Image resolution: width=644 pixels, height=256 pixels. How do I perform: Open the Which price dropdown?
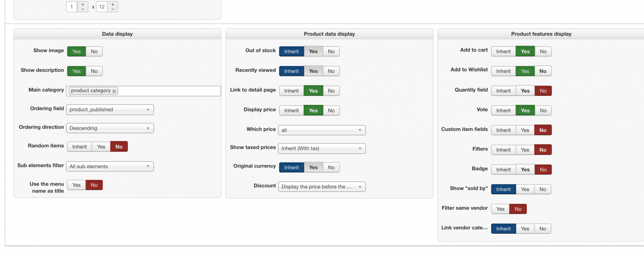coord(322,130)
